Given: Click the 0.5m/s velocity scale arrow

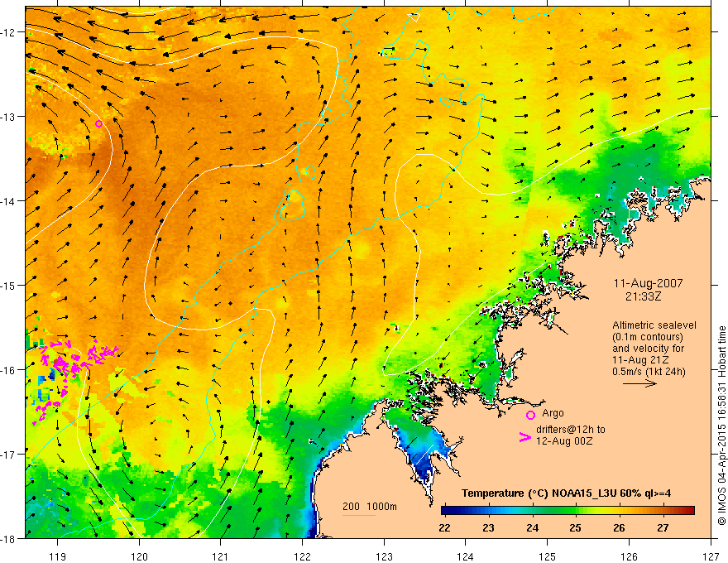Looking at the screenshot, I should pos(639,383).
